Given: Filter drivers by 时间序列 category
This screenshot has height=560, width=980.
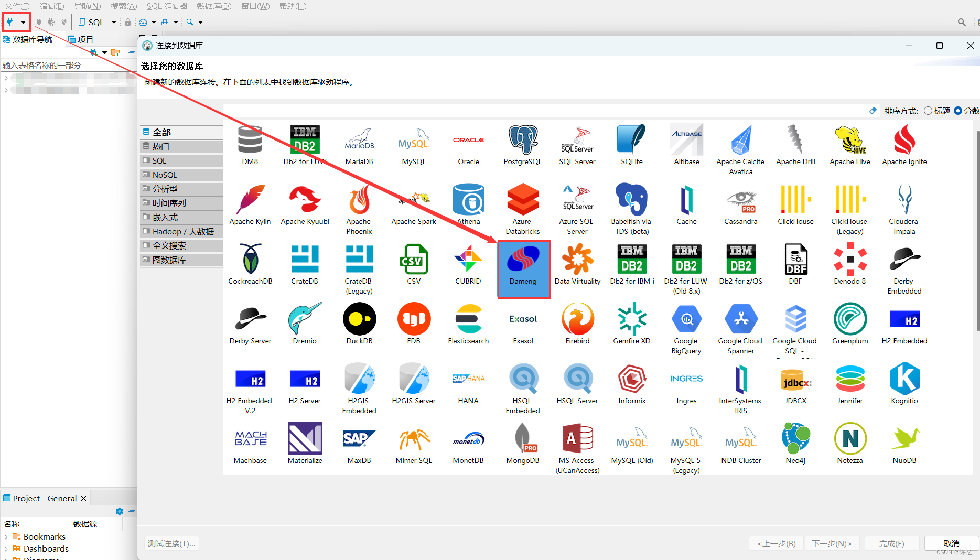Looking at the screenshot, I should [x=181, y=203].
